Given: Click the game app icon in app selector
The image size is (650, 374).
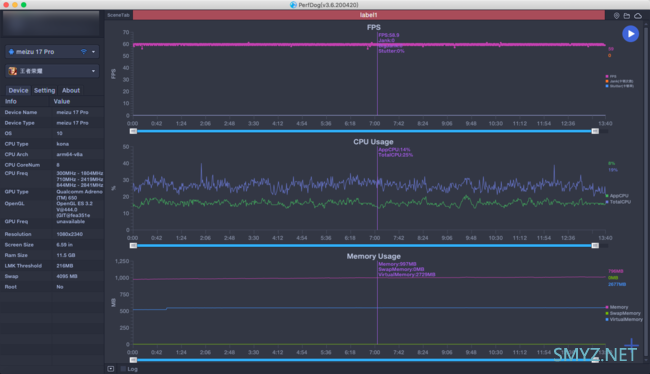Looking at the screenshot, I should [x=13, y=71].
